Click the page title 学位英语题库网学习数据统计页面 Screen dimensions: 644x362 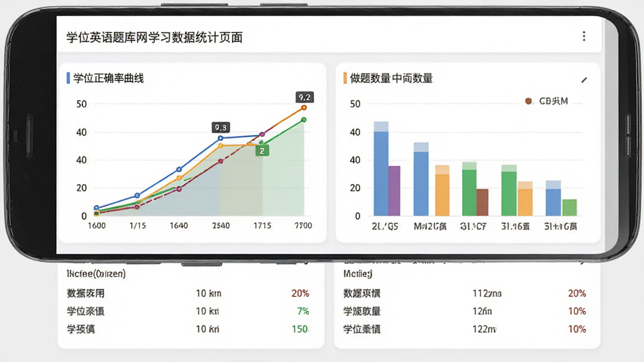click(x=155, y=38)
